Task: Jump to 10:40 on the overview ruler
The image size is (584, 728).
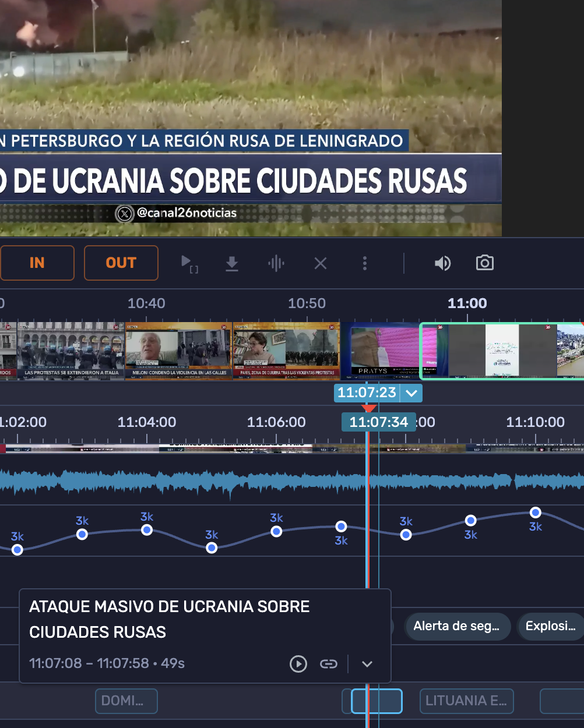Action: (x=146, y=303)
